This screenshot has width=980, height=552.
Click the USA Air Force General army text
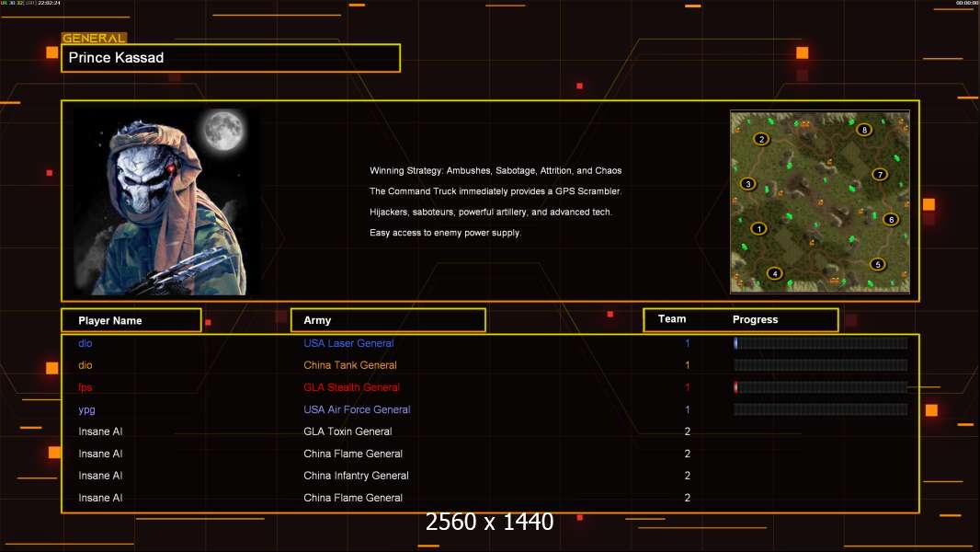click(x=357, y=409)
